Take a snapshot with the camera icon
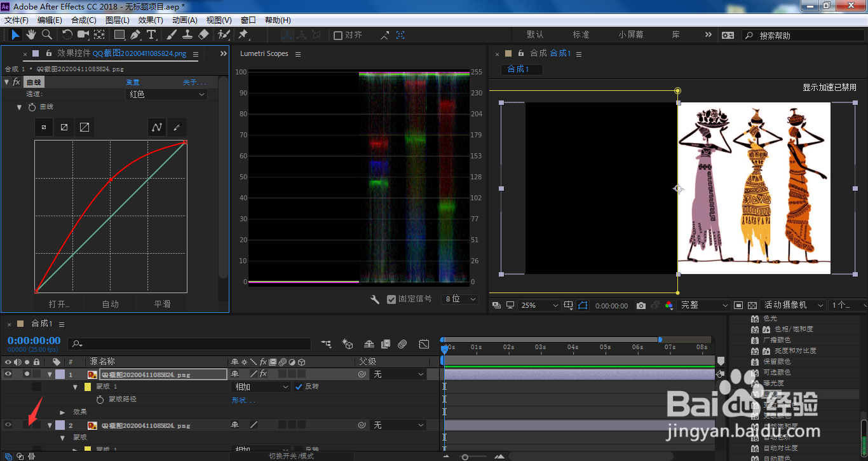868x461 pixels. 641,306
